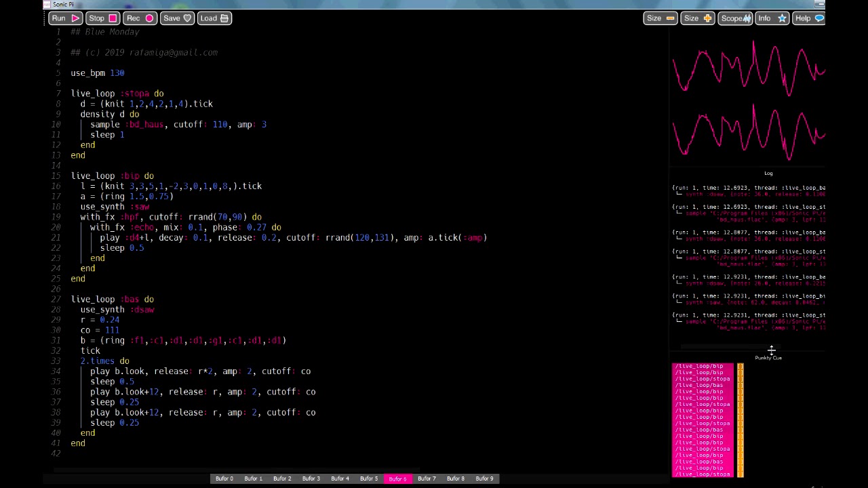Viewport: 868px width, 488px height.
Task: Toggle the Help panel button
Action: point(809,18)
